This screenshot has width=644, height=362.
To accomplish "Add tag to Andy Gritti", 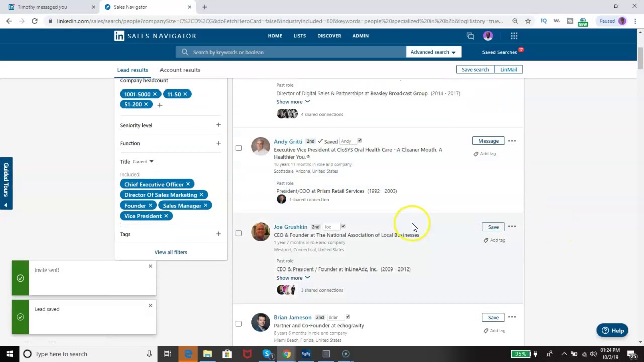I will click(x=485, y=154).
